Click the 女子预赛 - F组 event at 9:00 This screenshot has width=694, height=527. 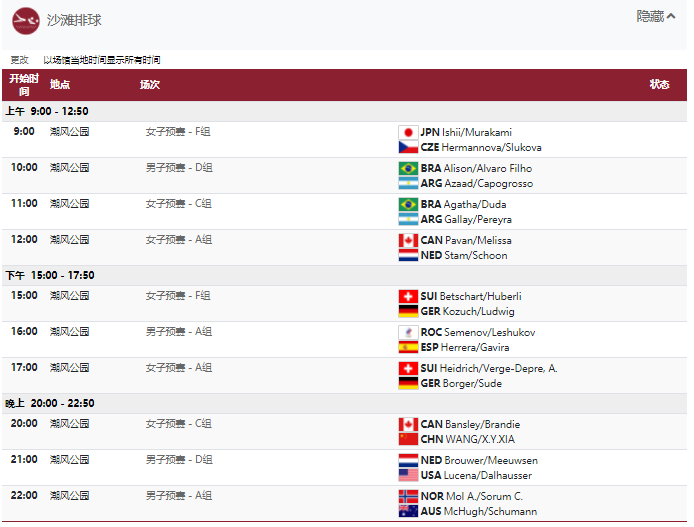coord(178,131)
